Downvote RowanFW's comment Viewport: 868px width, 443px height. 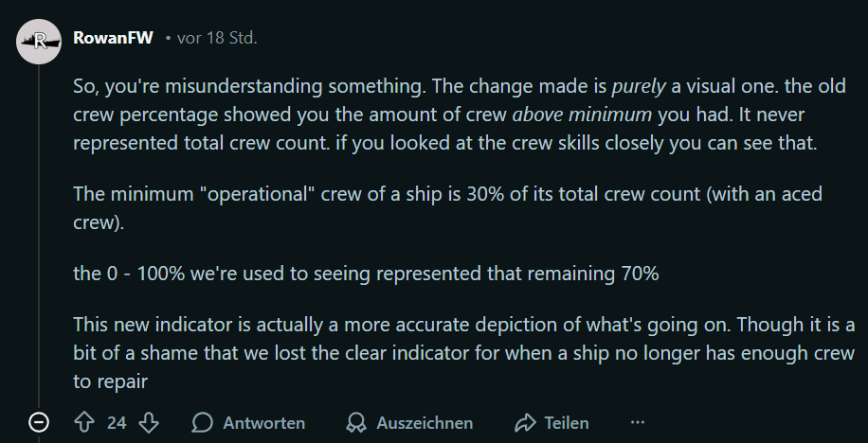click(149, 422)
